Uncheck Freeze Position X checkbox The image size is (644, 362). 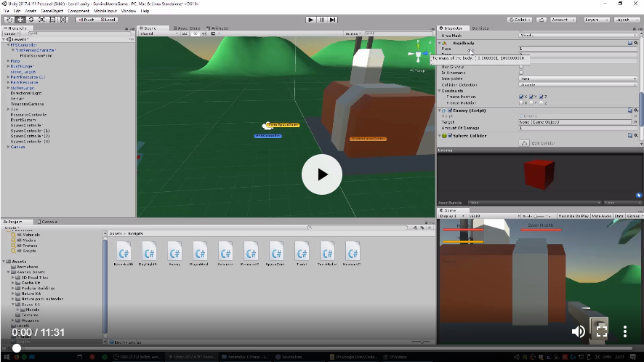(x=522, y=97)
